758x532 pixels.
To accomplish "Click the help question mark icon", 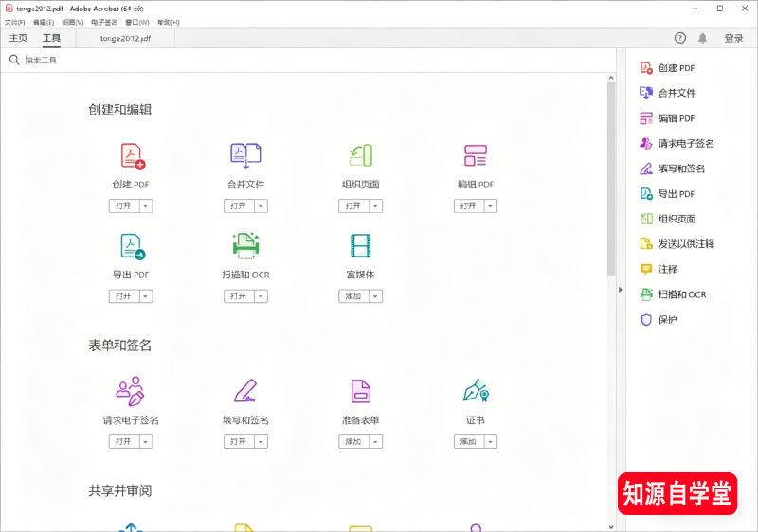I will pyautogui.click(x=679, y=38).
